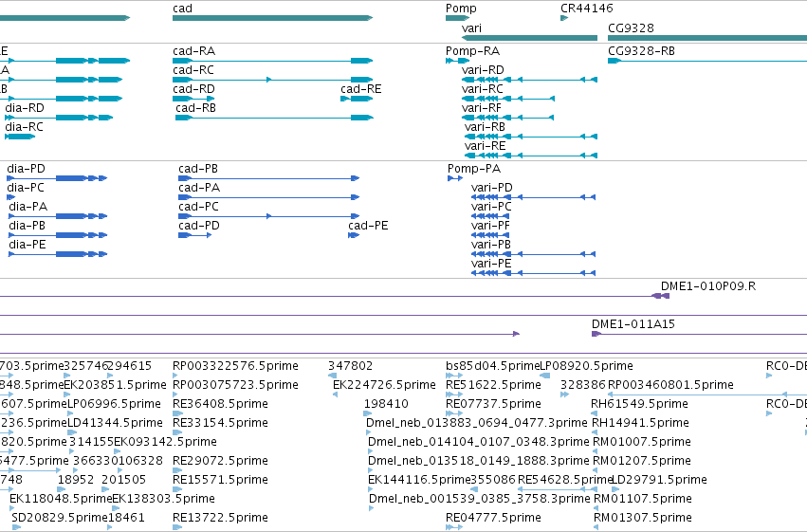The height and width of the screenshot is (532, 807).
Task: Choose the cad-PA protein label
Action: (199, 188)
